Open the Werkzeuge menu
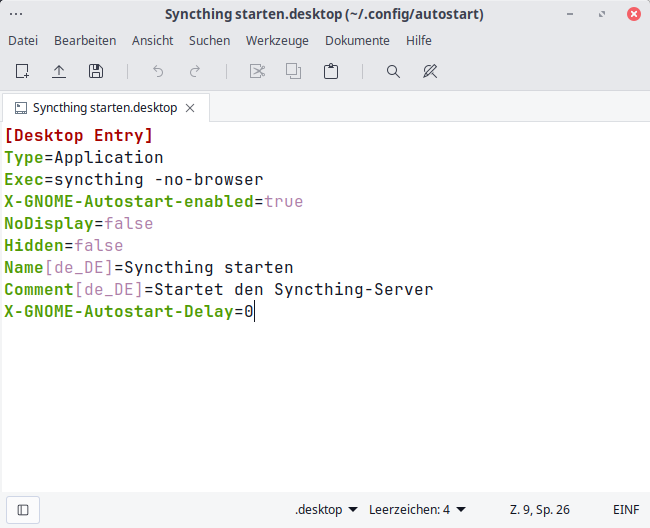The width and height of the screenshot is (650, 528). click(x=277, y=41)
